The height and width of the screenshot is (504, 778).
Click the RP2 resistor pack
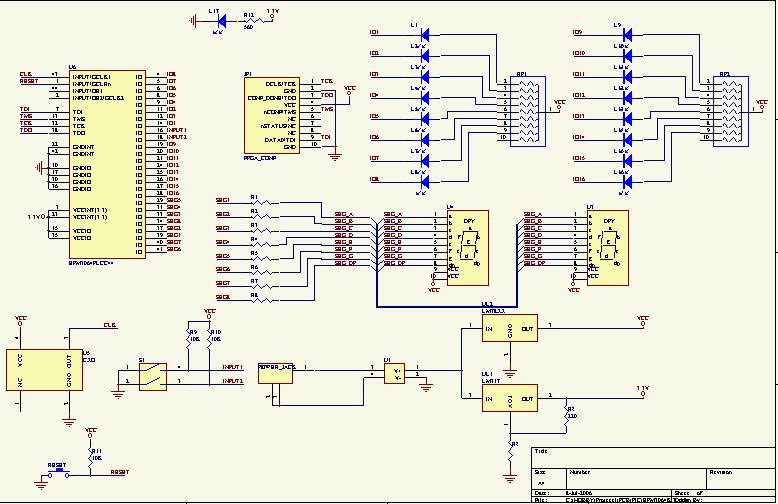pyautogui.click(x=731, y=111)
